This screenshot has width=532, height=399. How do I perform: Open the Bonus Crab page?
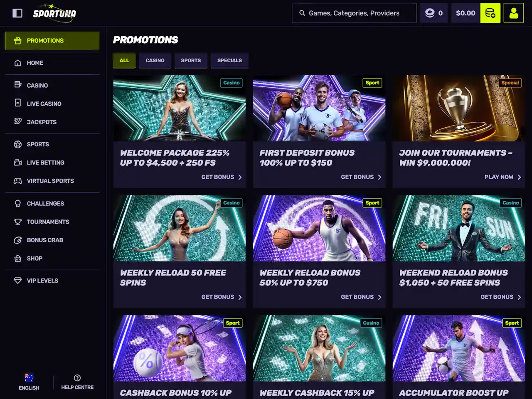(x=45, y=240)
